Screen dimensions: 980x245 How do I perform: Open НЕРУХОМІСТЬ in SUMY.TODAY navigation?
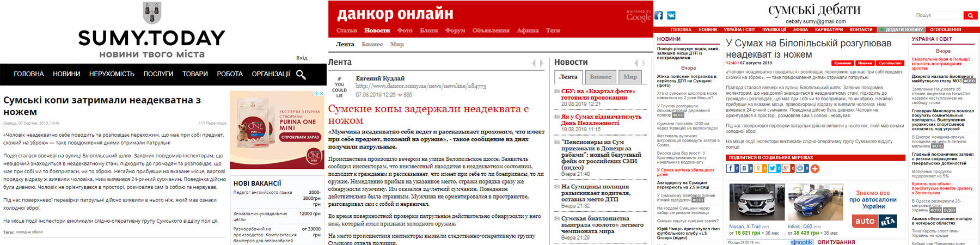click(112, 74)
